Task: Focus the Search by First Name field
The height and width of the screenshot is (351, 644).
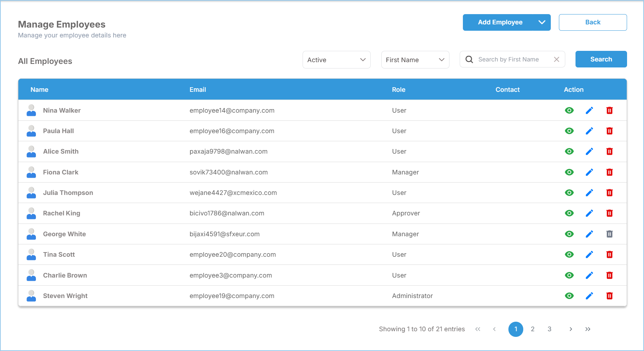Action: (x=512, y=59)
